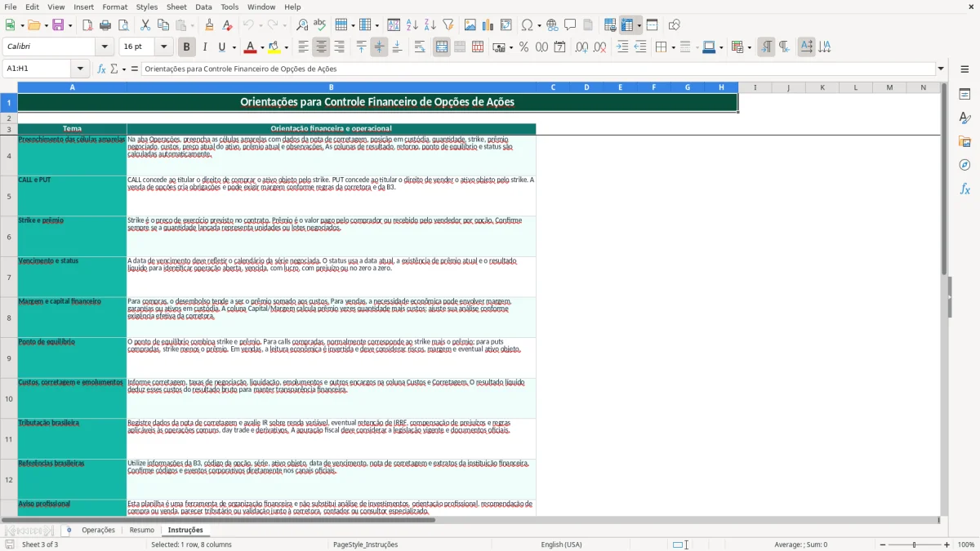Image resolution: width=980 pixels, height=551 pixels.
Task: Open the font size dropdown
Action: (163, 47)
